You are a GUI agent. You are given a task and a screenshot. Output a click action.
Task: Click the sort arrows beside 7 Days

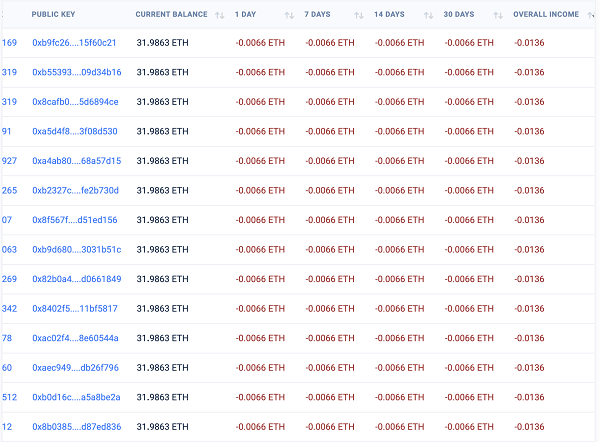(358, 15)
